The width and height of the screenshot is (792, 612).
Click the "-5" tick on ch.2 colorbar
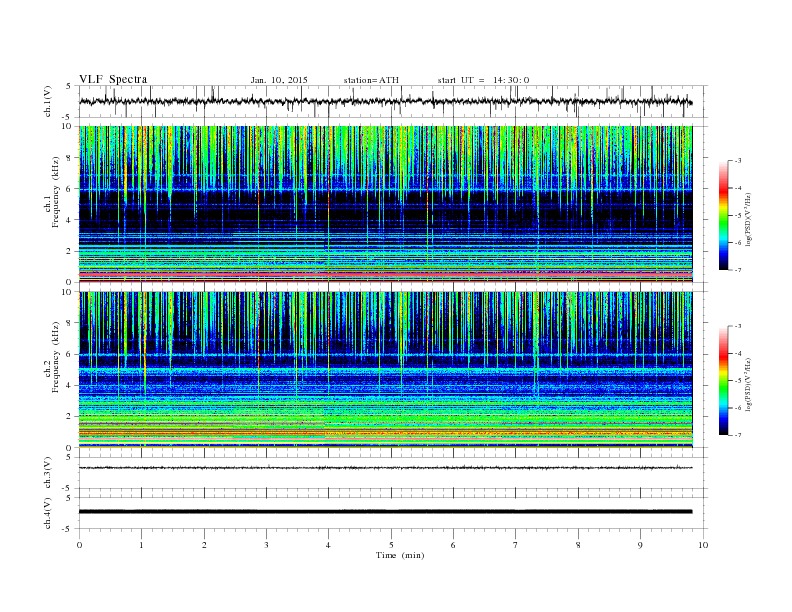(737, 381)
